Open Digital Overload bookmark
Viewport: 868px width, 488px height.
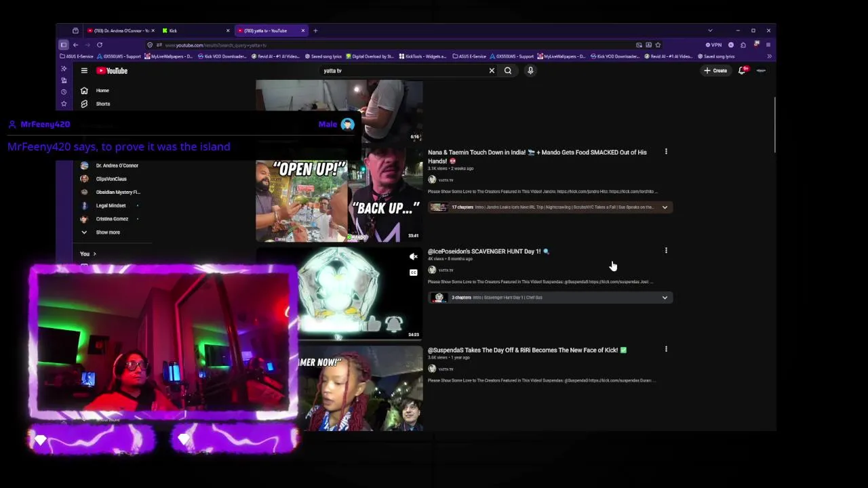tap(370, 56)
